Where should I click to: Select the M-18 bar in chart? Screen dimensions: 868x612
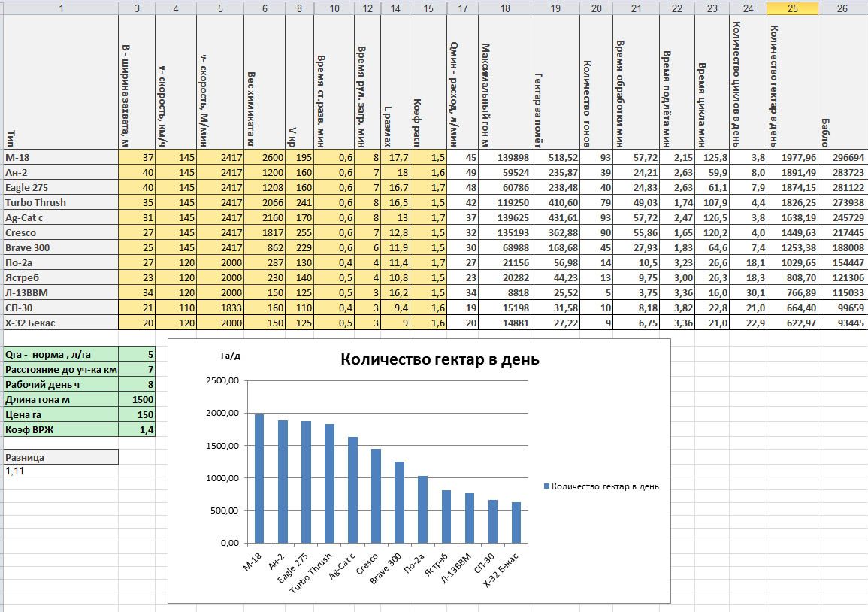pyautogui.click(x=259, y=478)
